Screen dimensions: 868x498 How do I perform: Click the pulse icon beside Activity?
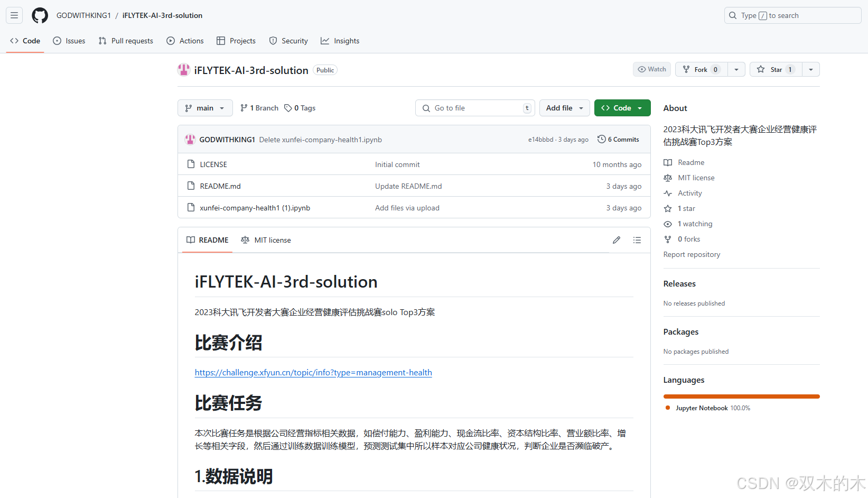click(668, 193)
